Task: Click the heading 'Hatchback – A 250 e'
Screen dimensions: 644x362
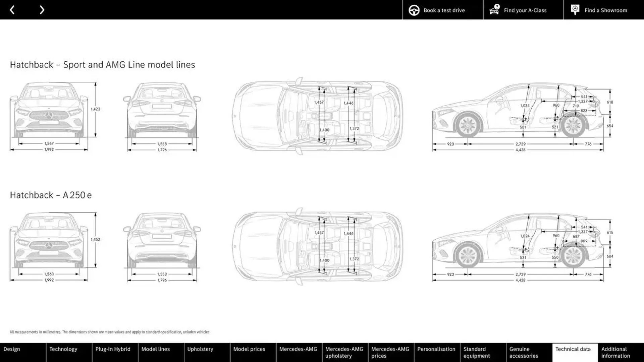Action: 51,195
